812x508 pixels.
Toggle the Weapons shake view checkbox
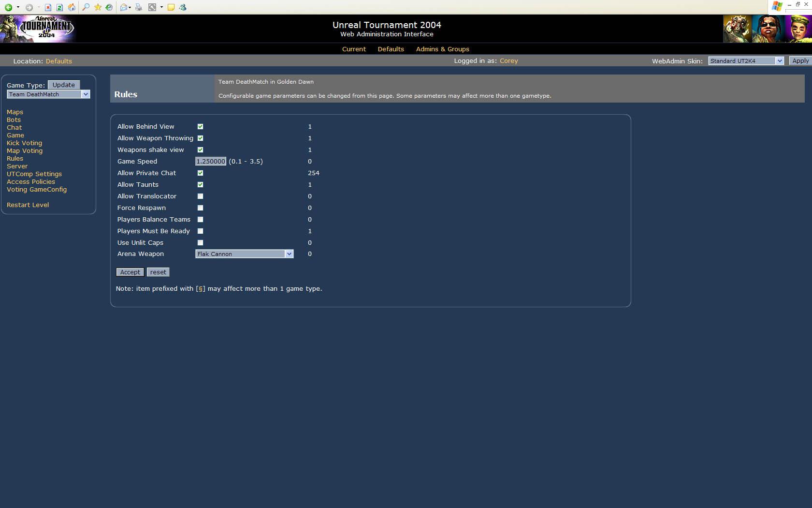point(200,150)
